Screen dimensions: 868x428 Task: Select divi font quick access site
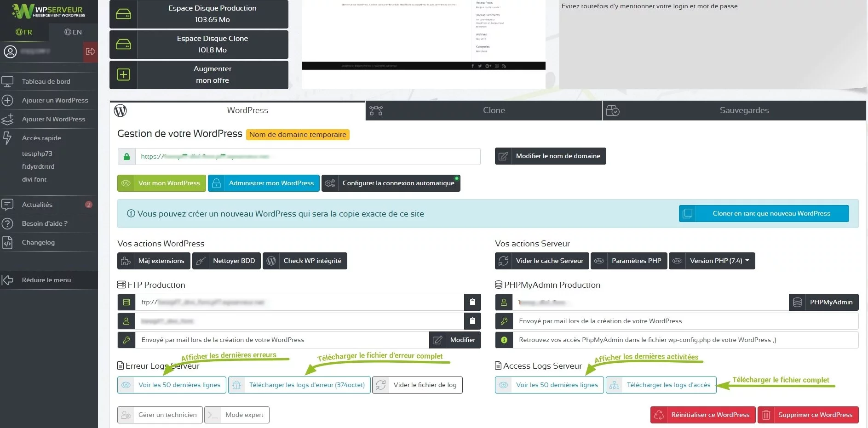pyautogui.click(x=34, y=179)
